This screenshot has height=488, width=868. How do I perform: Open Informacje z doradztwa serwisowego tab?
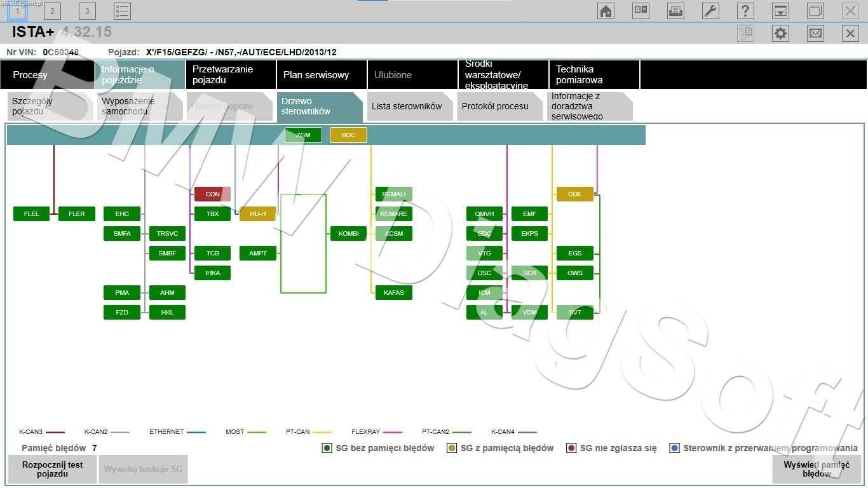coord(590,106)
